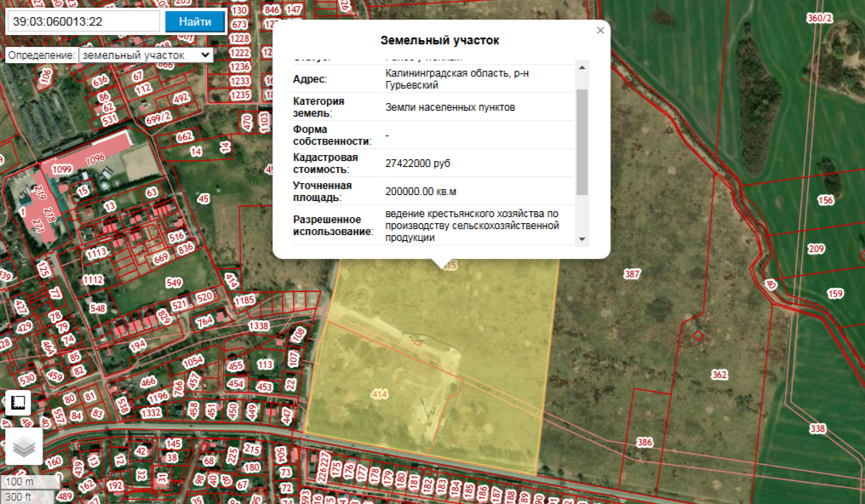865x504 pixels.
Task: Select parcel 362 on the map
Action: pyautogui.click(x=719, y=375)
